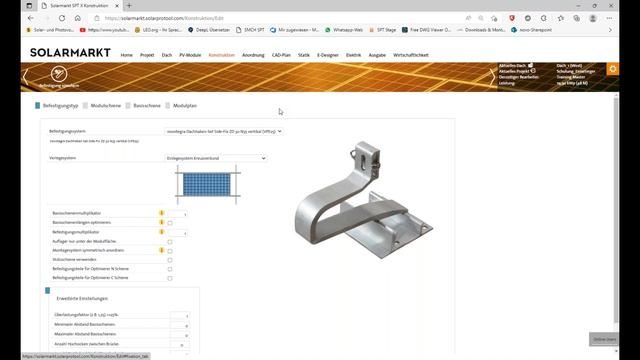The width and height of the screenshot is (640, 360).
Task: Click info icon for Basisschienenlängen optimieren
Action: coord(162,222)
